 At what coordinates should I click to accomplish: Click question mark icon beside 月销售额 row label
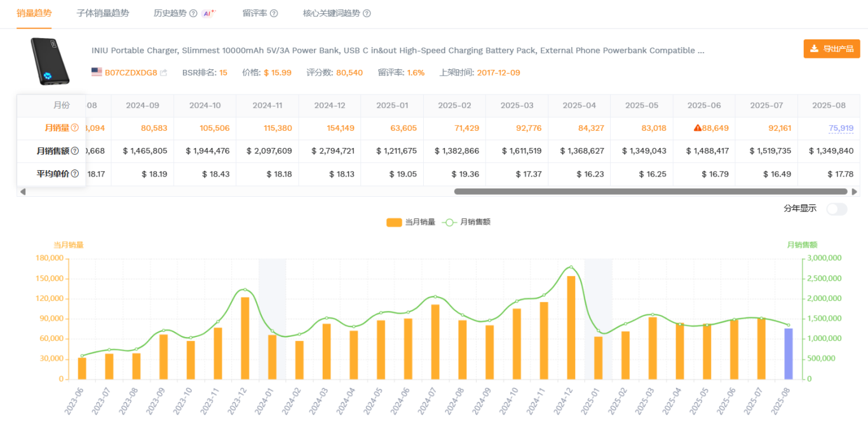click(75, 151)
